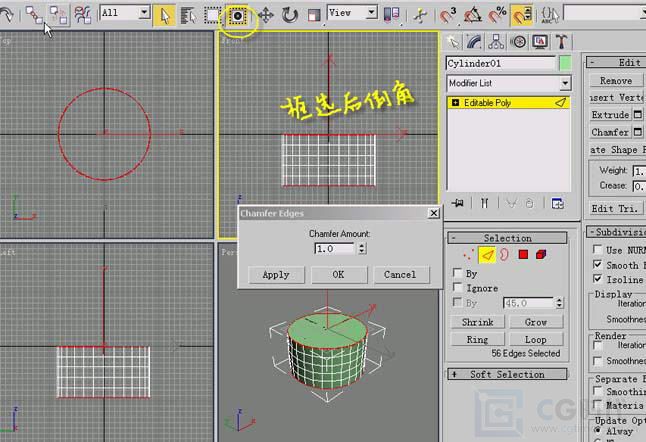646x442 pixels.
Task: Open the green object color swatch
Action: tap(566, 63)
